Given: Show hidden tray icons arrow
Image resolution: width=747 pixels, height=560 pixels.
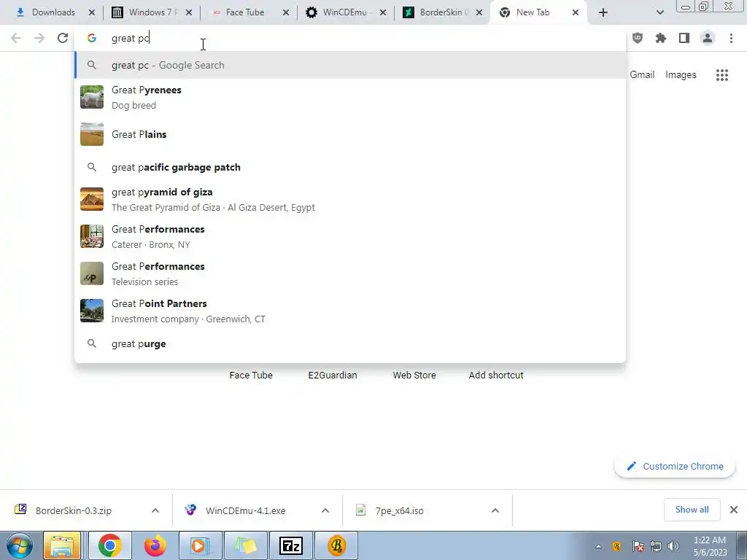Looking at the screenshot, I should [598, 546].
